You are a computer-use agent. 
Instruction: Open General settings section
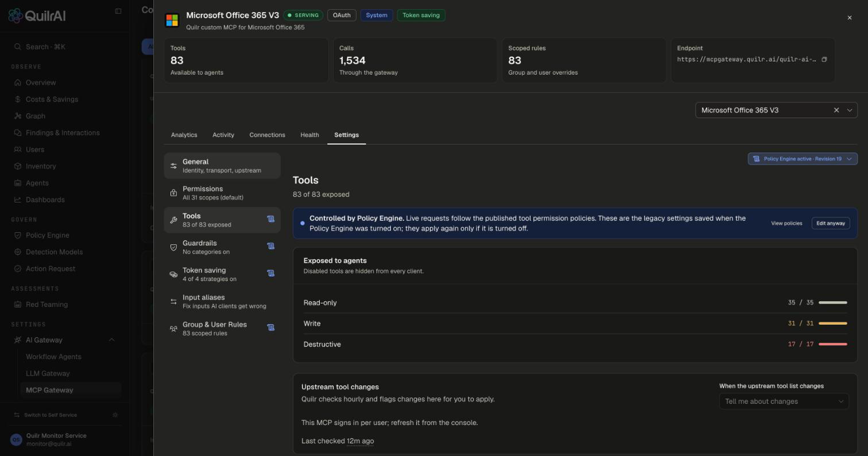click(x=222, y=166)
